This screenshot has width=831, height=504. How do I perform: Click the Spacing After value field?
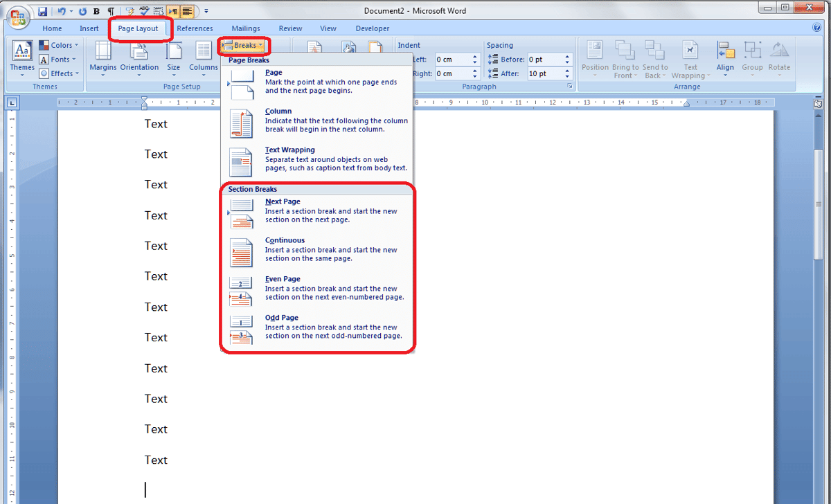coord(544,73)
